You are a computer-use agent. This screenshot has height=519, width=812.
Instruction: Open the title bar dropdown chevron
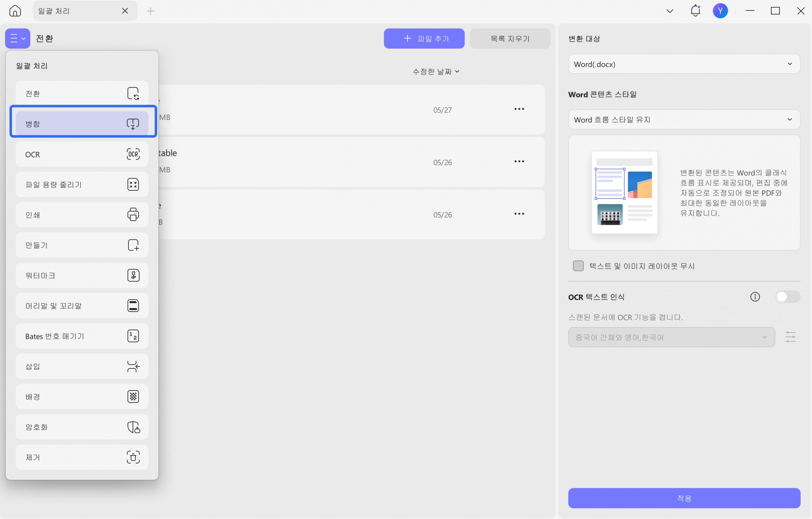[x=670, y=11]
